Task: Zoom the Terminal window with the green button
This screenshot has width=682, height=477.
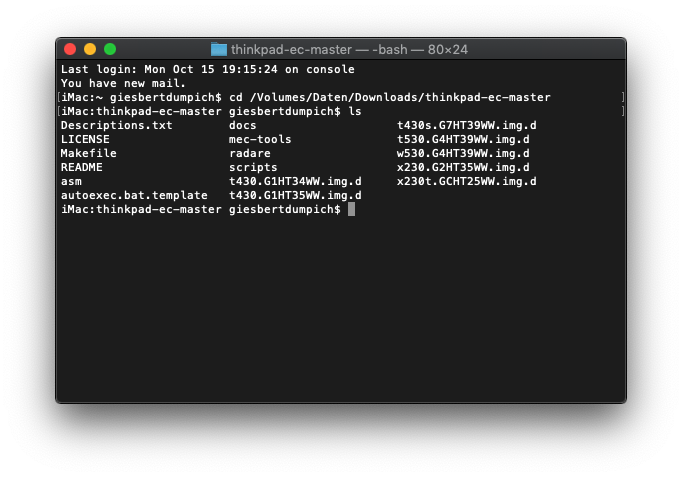Action: click(x=110, y=49)
